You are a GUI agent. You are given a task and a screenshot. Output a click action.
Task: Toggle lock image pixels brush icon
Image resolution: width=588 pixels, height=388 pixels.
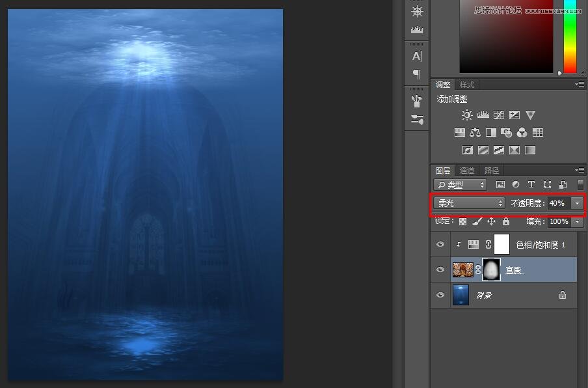click(x=477, y=221)
